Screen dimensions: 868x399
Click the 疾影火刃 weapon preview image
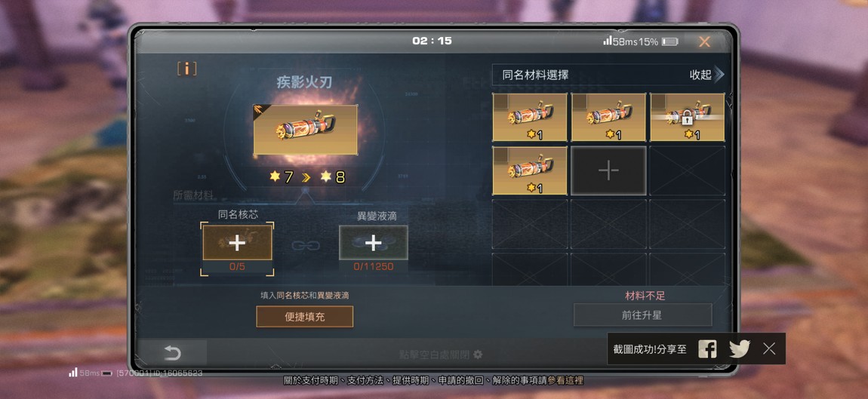[x=305, y=130]
